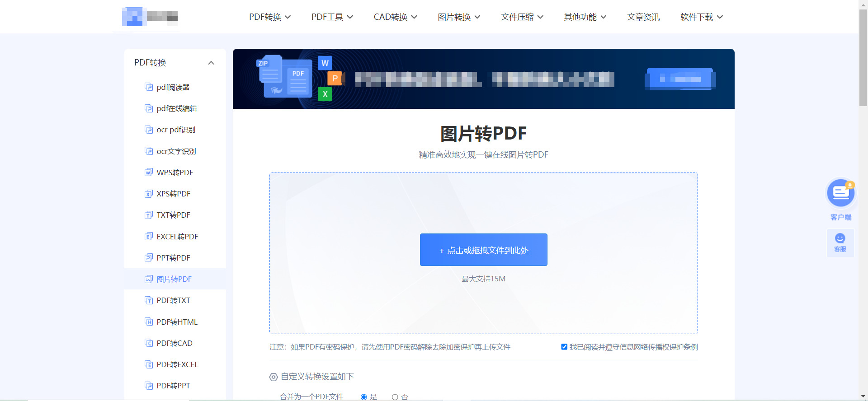Click the 图片转PDF icon in sidebar
Screen dimensions: 868x401
pyautogui.click(x=149, y=279)
